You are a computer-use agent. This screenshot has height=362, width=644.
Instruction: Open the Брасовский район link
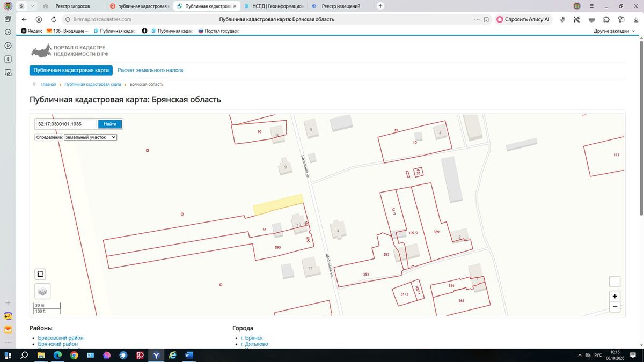click(61, 338)
